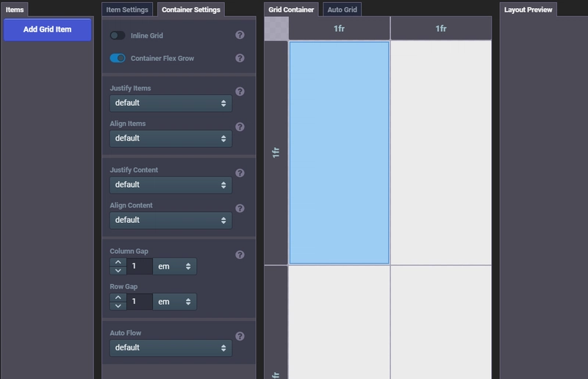The height and width of the screenshot is (379, 588).
Task: Open the Align Content dropdown
Action: [x=171, y=220]
